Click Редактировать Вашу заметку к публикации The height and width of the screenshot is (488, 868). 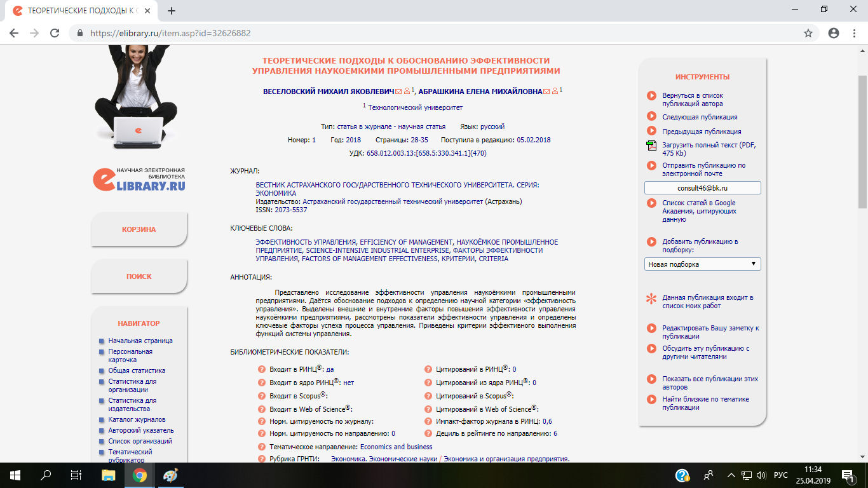(710, 332)
